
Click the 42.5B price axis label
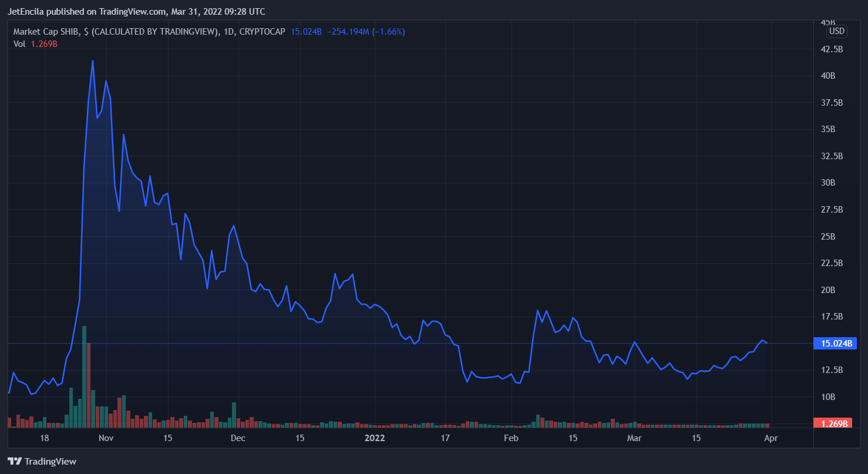[x=832, y=49]
